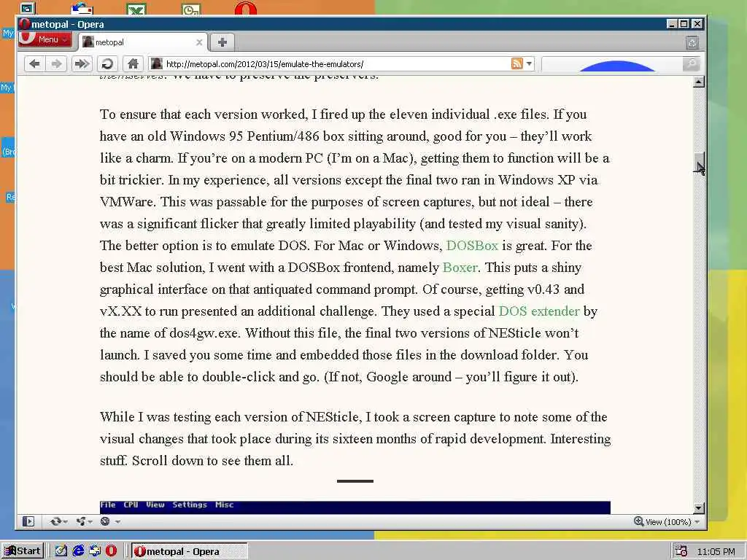Launch Opera from quick launch bar
This screenshot has width=747, height=560.
point(111,551)
